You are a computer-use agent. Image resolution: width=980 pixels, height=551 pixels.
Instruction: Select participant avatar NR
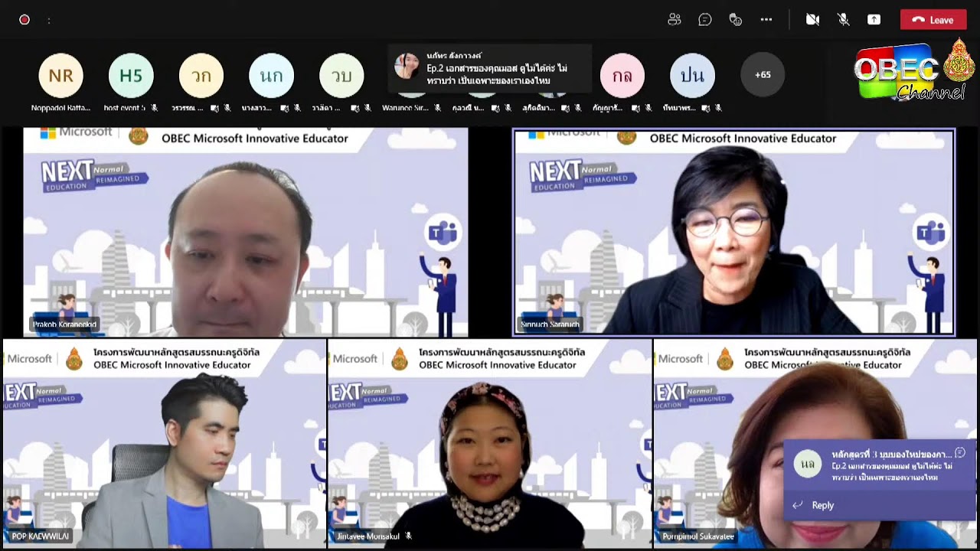point(60,75)
